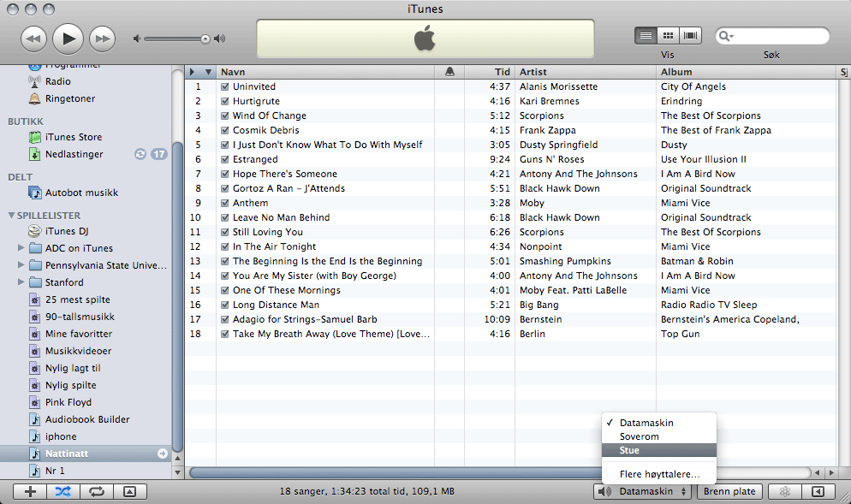
Task: Open the Datamaskin speaker dropdown
Action: (643, 491)
